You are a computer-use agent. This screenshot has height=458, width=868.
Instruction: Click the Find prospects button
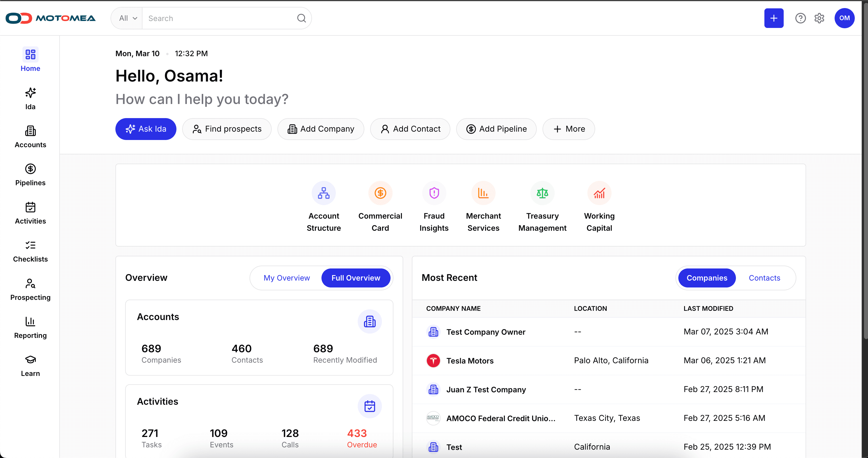[226, 129]
